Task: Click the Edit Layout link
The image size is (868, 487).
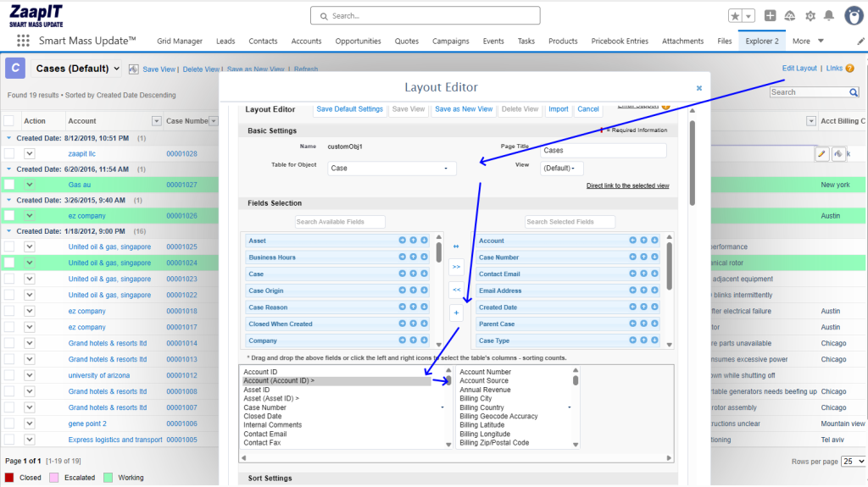Action: click(x=799, y=68)
